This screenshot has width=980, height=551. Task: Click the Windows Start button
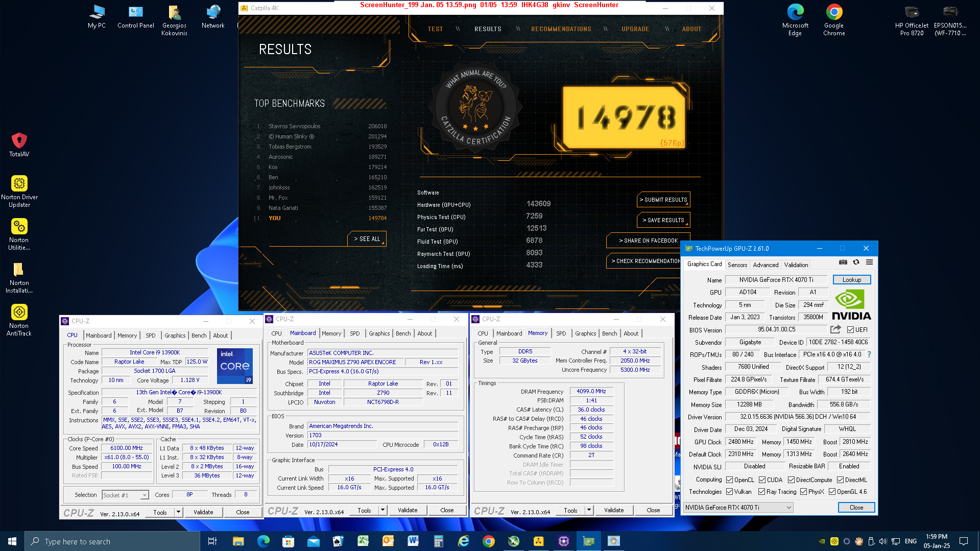12,541
